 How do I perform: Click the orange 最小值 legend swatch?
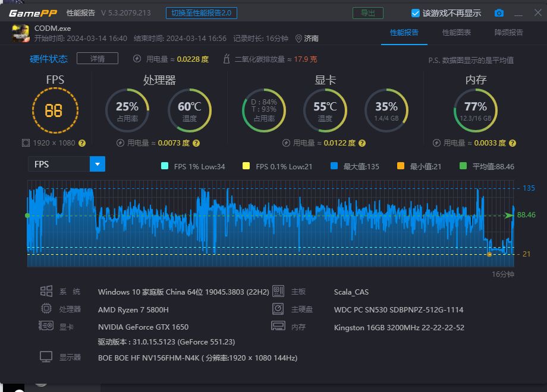point(401,166)
